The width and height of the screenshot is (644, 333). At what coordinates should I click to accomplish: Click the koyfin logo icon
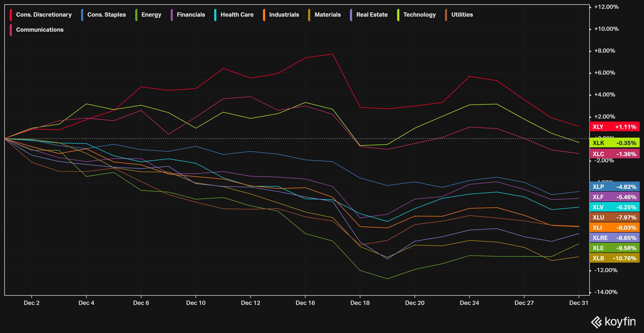tap(596, 322)
